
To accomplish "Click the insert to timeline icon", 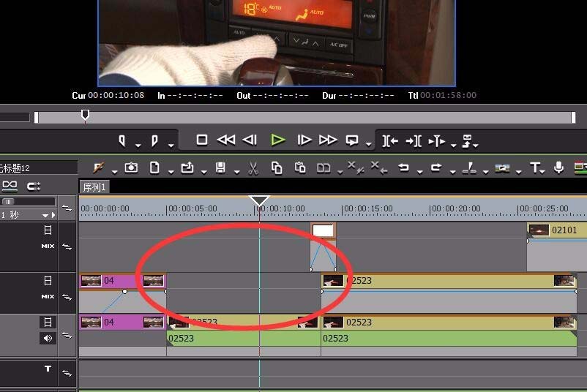I will coord(390,141).
